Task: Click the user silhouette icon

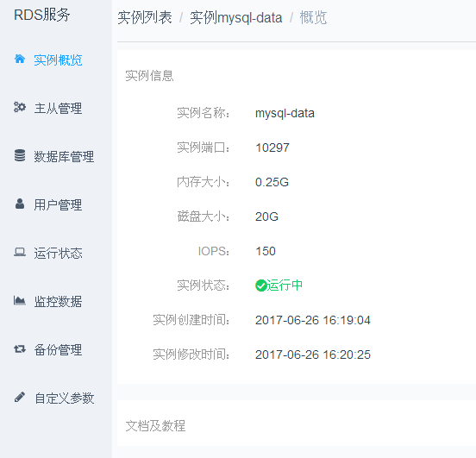Action: (20, 204)
